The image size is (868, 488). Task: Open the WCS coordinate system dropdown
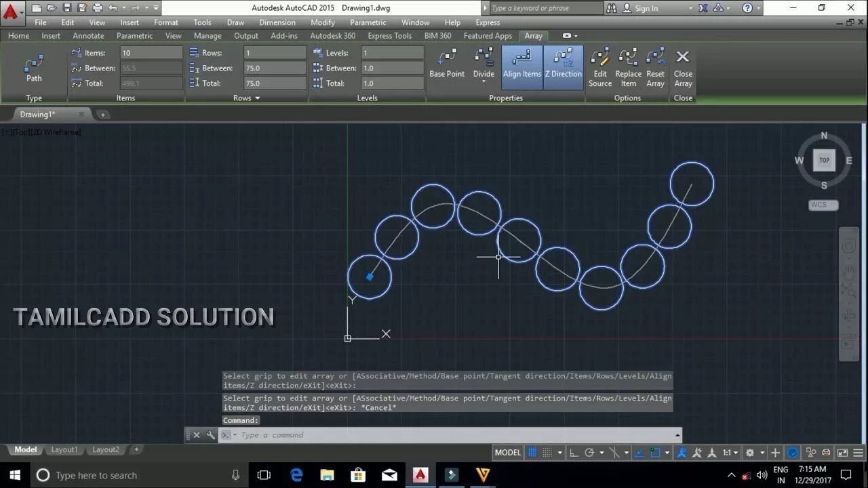coord(823,205)
